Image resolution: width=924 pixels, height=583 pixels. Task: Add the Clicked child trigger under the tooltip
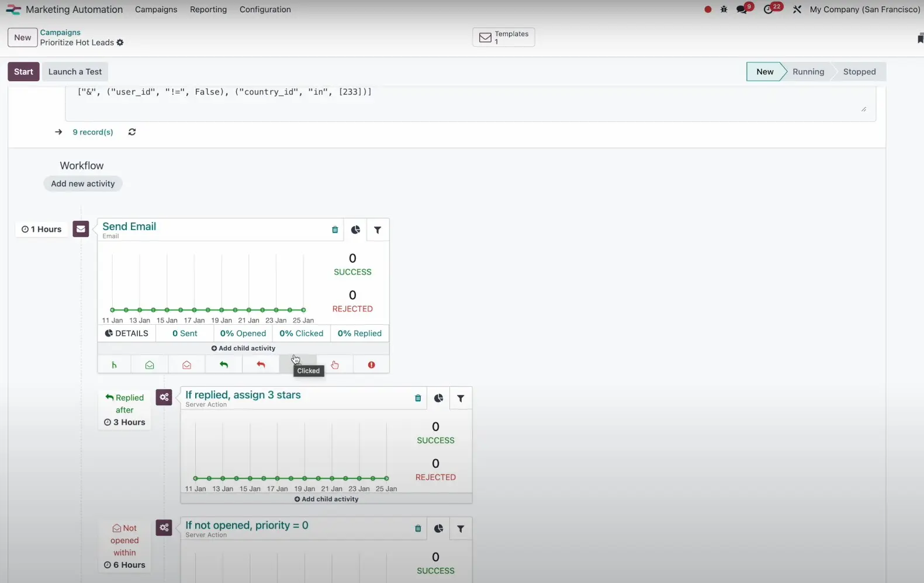297,363
